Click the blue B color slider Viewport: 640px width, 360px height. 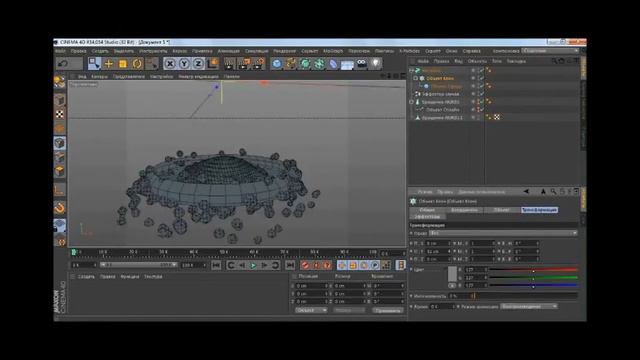pyautogui.click(x=533, y=285)
